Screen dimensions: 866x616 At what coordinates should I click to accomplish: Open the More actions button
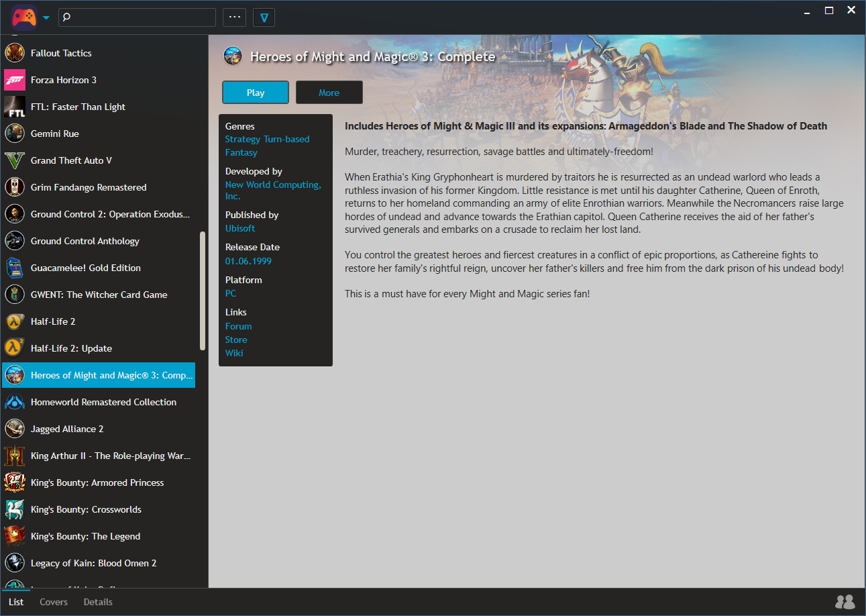[329, 93]
